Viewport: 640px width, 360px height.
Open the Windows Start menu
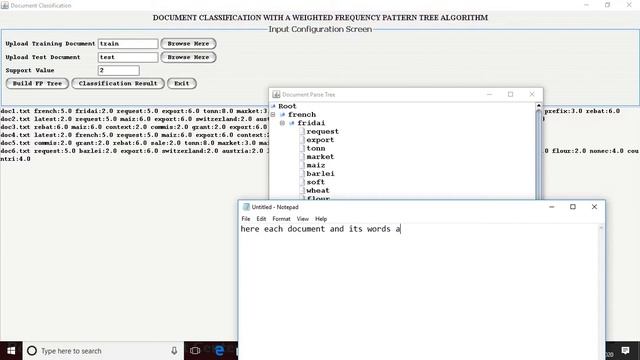[11, 351]
